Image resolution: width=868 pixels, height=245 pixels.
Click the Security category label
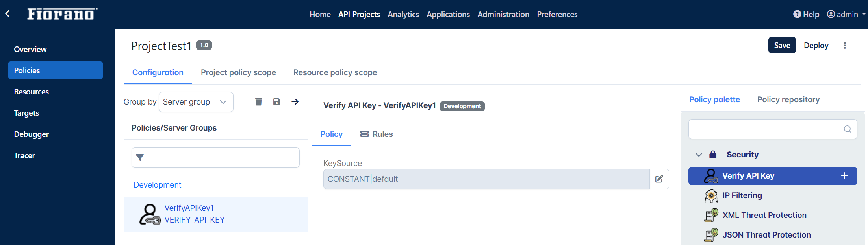[742, 155]
